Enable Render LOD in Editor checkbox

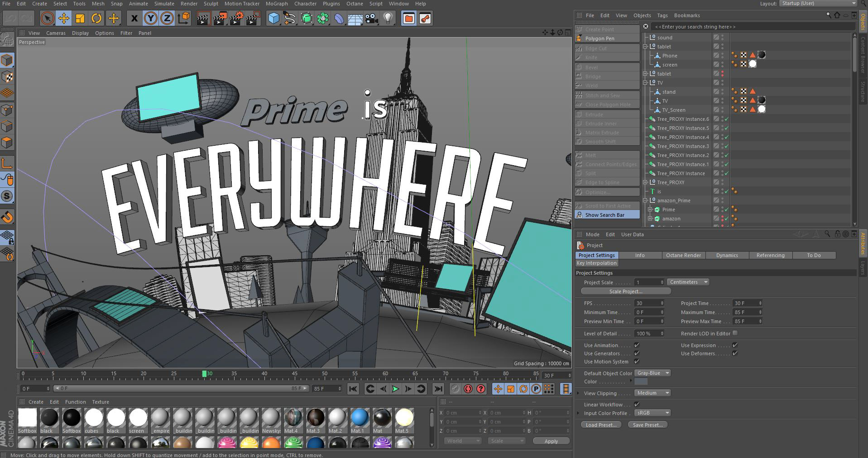tap(735, 333)
